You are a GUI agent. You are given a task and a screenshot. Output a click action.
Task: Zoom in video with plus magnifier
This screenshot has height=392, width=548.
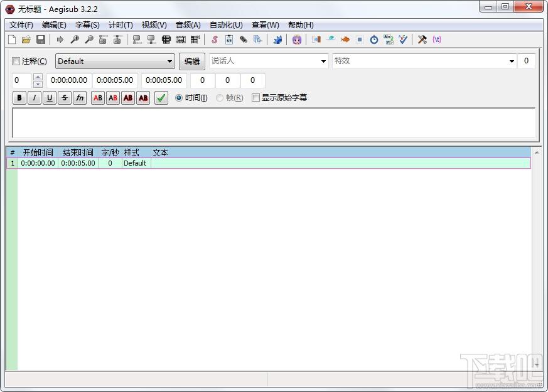(x=75, y=40)
